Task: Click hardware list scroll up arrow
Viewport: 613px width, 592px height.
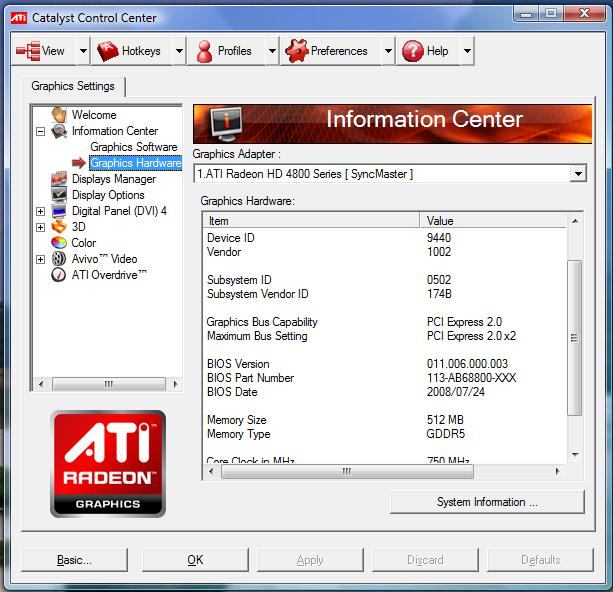Action: point(575,221)
